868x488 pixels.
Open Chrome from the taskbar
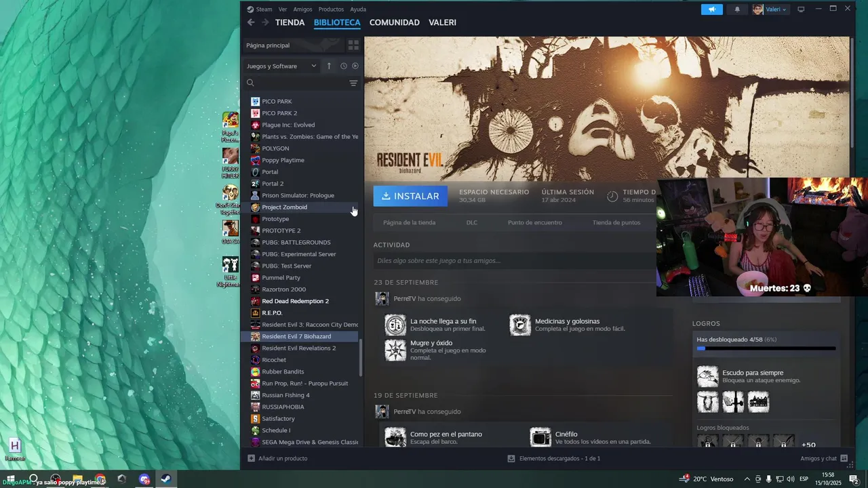(x=100, y=479)
